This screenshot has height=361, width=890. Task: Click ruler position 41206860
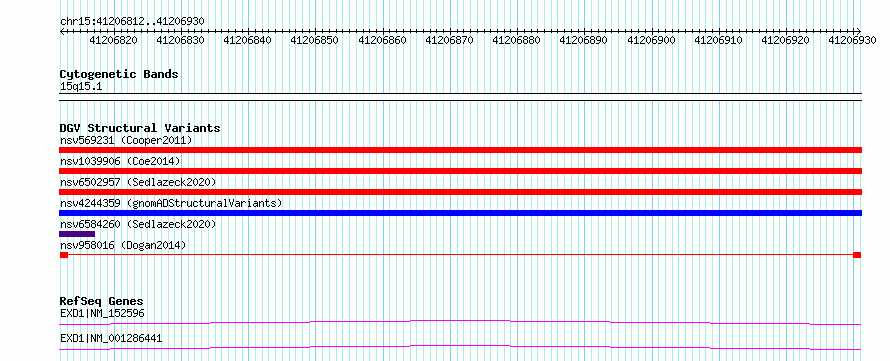tap(383, 40)
